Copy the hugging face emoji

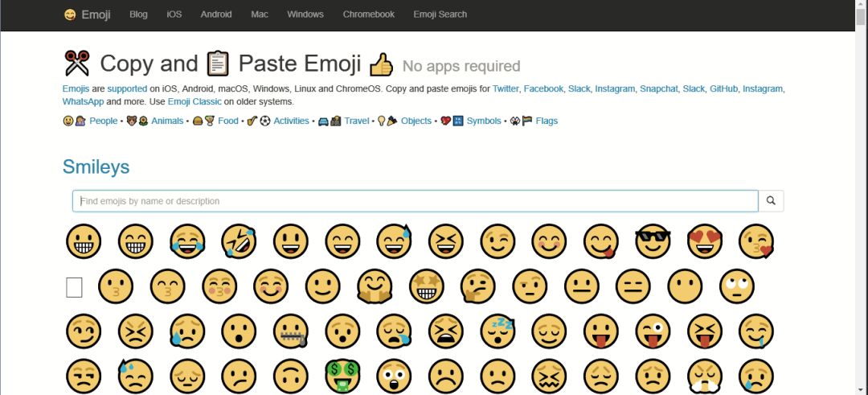click(x=375, y=286)
